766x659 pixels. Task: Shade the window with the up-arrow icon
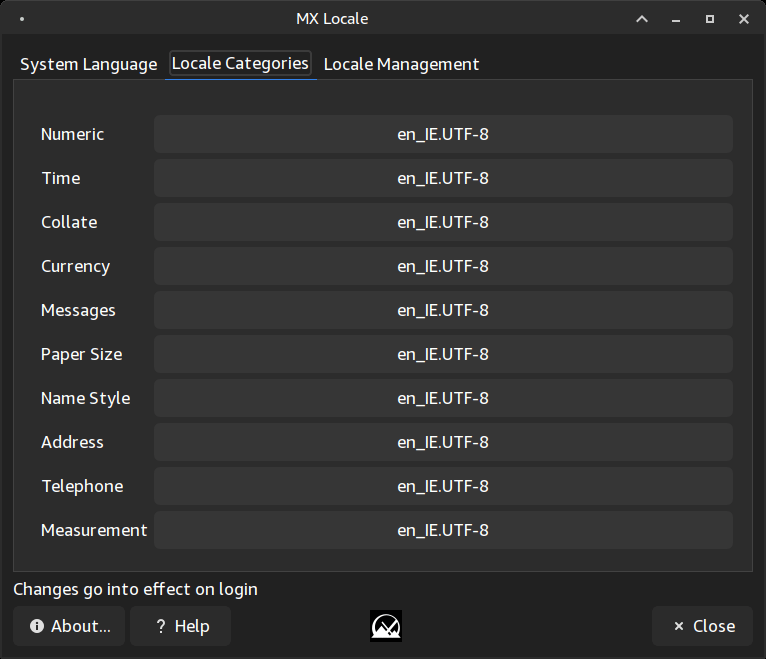point(642,19)
